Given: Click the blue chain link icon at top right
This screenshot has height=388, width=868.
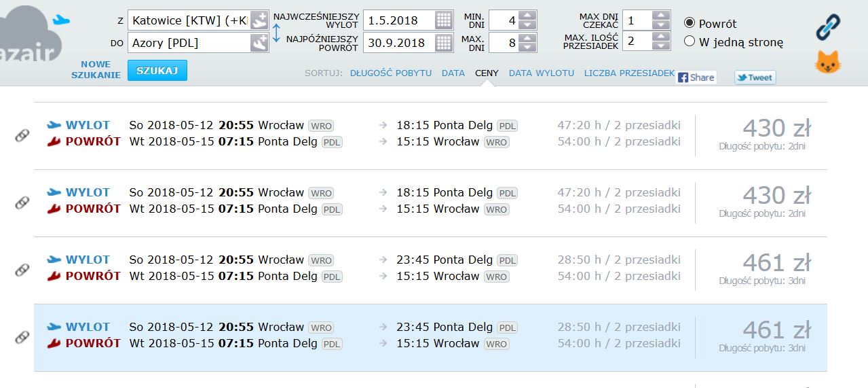Looking at the screenshot, I should point(828,27).
